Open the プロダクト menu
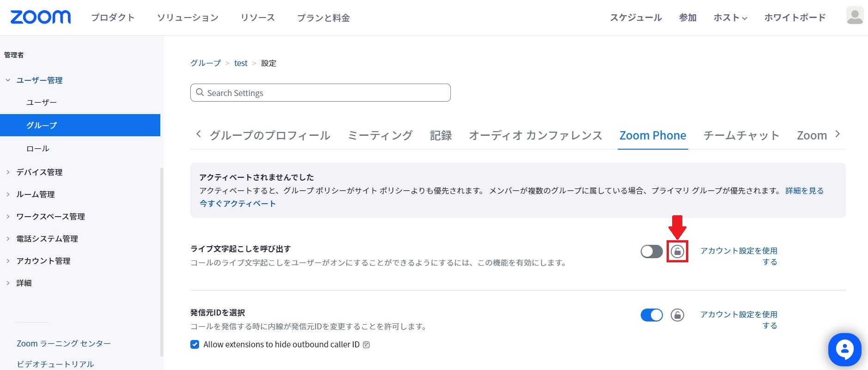The width and height of the screenshot is (868, 370). 113,18
